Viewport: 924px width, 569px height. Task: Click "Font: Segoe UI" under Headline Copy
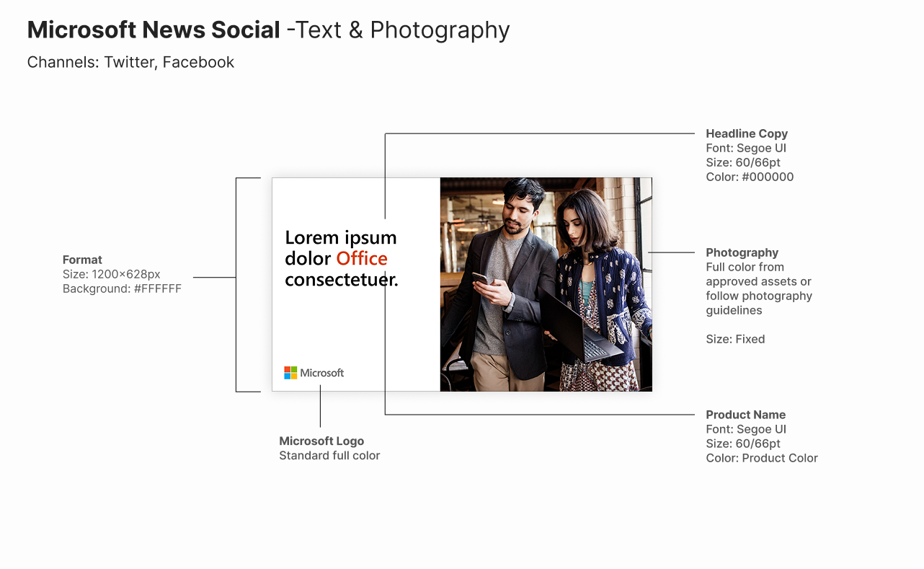[746, 148]
